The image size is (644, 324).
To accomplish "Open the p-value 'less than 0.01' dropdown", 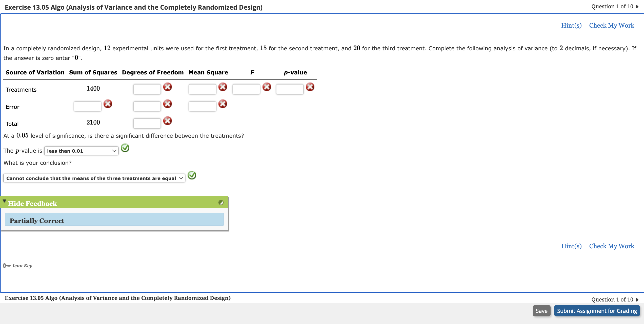I will (x=81, y=151).
